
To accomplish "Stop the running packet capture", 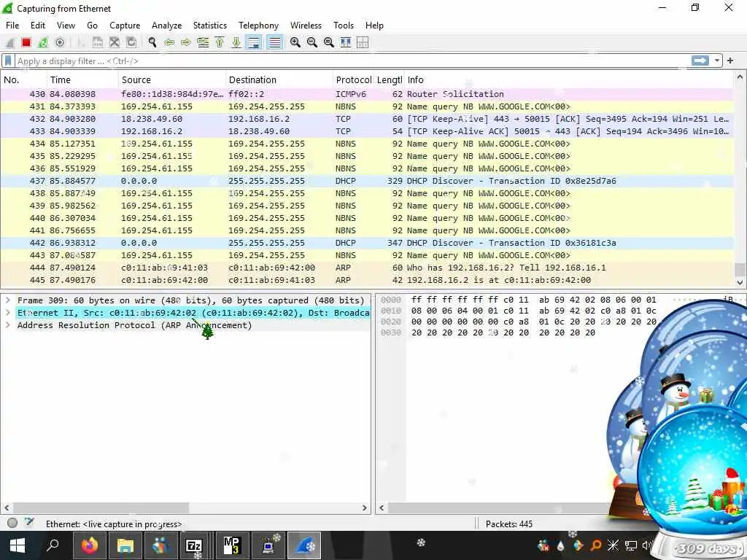I will (26, 42).
